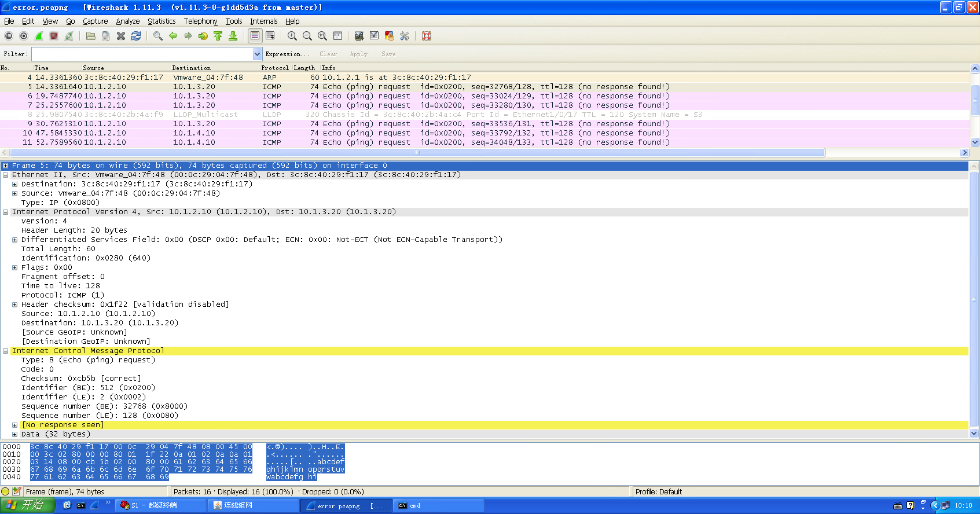Image resolution: width=980 pixels, height=514 pixels.
Task: Open the Analyze menu
Action: coord(128,21)
